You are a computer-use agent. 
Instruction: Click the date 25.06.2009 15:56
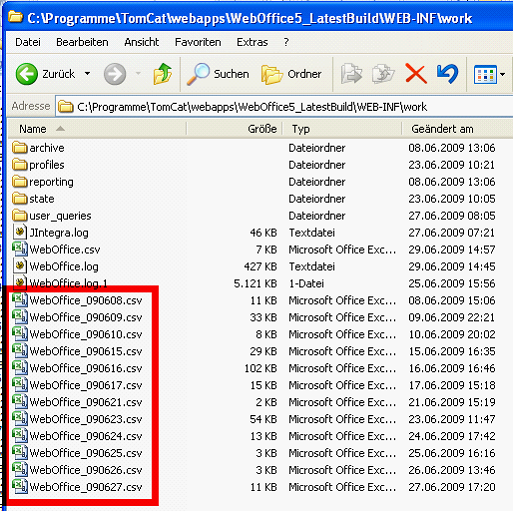point(452,284)
